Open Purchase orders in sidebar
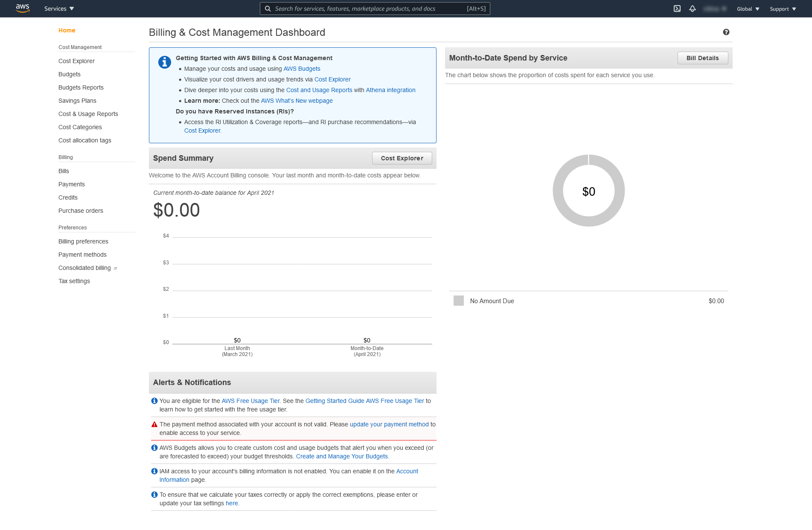 tap(81, 211)
